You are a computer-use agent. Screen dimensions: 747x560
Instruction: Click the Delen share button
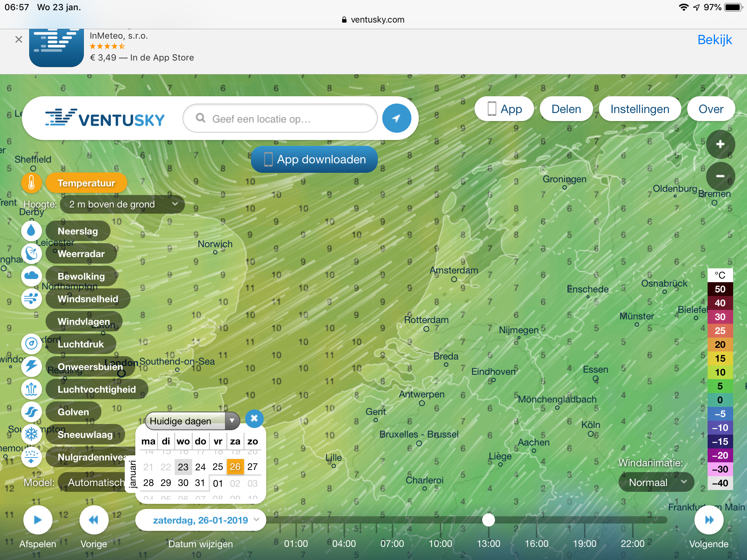click(566, 109)
